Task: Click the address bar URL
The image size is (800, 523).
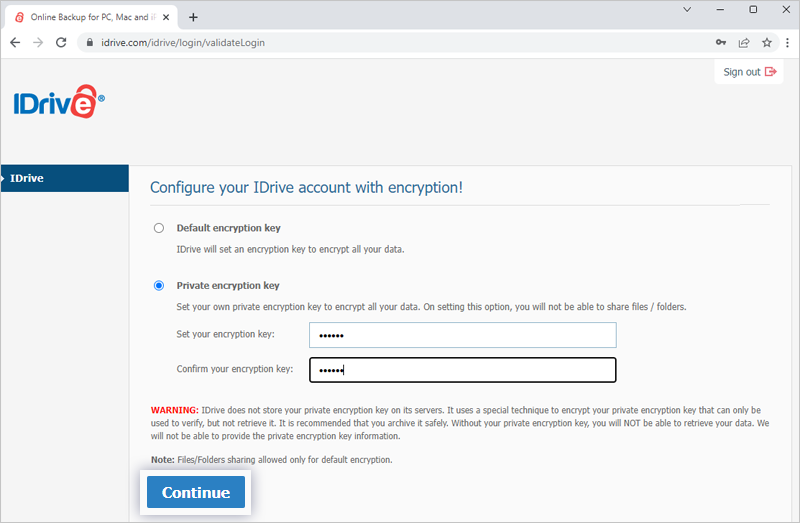Action: [183, 42]
